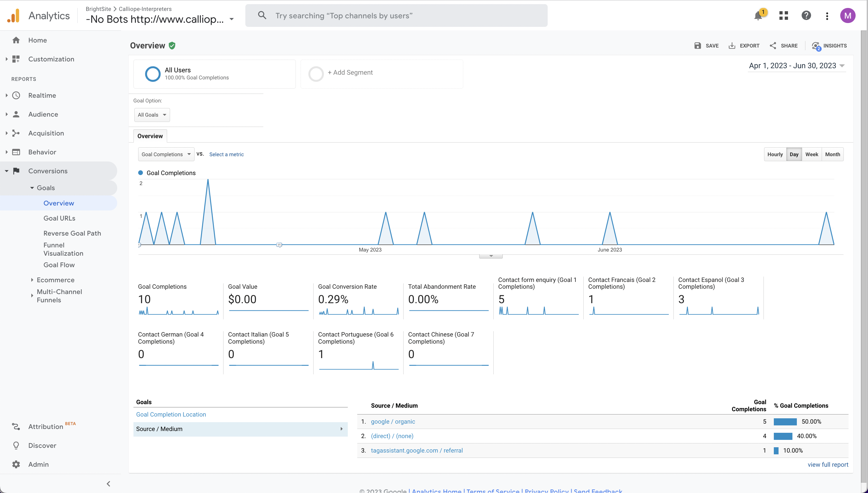The image size is (868, 493).
Task: Switch chart granularity to Month
Action: click(x=833, y=154)
